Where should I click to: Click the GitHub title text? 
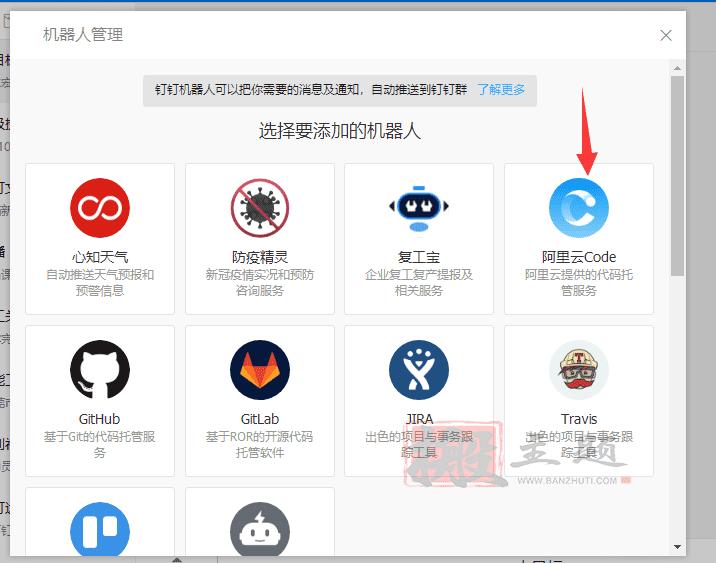[99, 419]
